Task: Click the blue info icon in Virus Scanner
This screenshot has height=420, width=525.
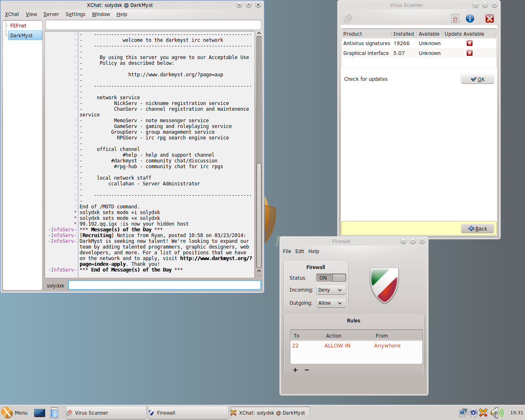Action: [x=470, y=18]
